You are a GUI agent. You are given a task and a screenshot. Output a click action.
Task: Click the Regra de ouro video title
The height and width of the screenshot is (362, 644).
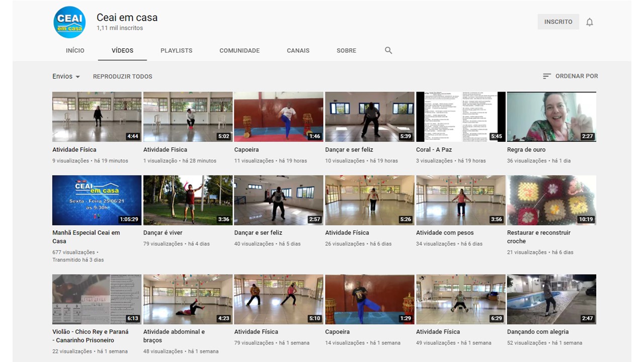526,150
